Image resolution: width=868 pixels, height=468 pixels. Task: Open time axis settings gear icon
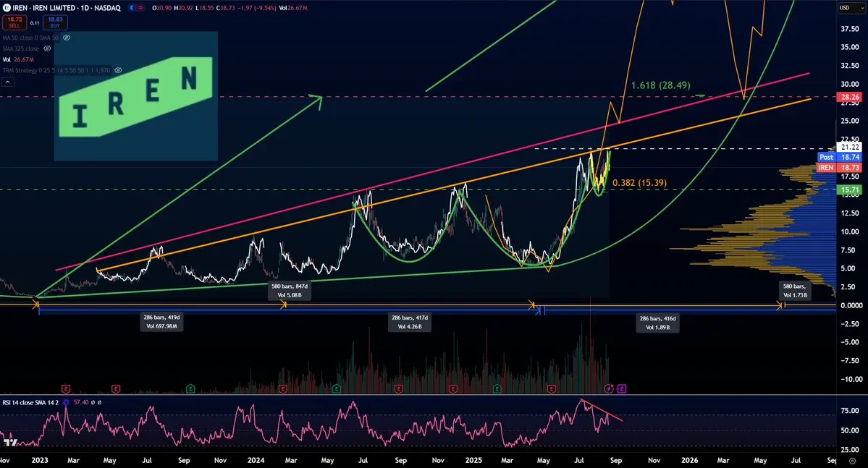coord(853,460)
